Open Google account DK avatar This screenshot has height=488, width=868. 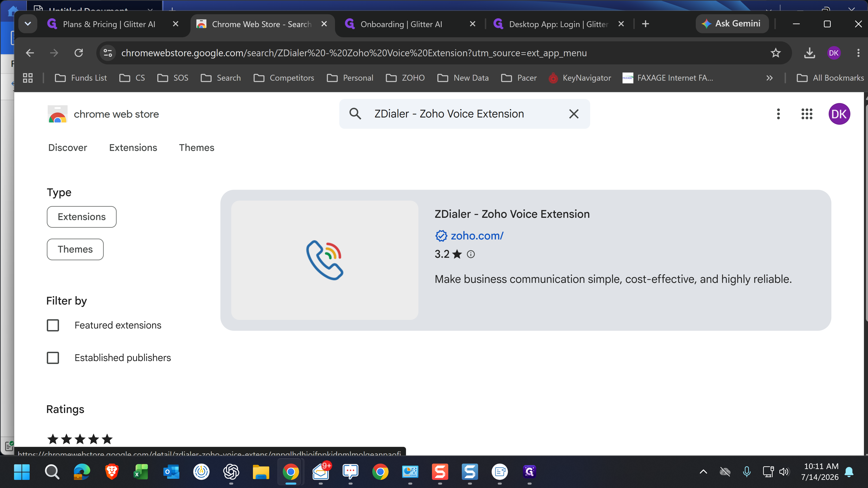(x=839, y=114)
